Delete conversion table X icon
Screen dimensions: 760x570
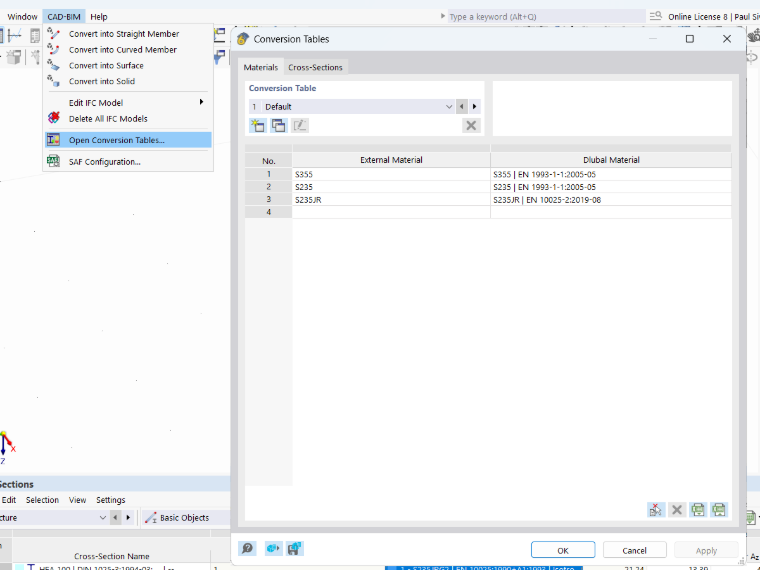point(471,126)
